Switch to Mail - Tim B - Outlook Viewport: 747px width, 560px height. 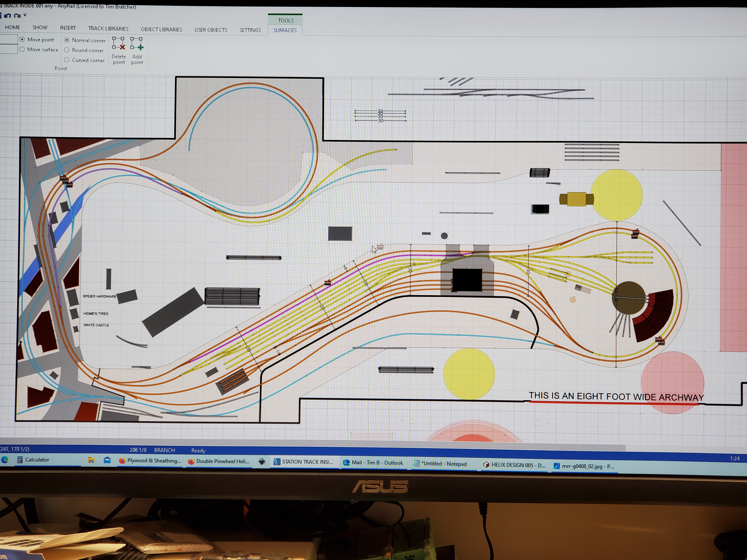point(373,463)
